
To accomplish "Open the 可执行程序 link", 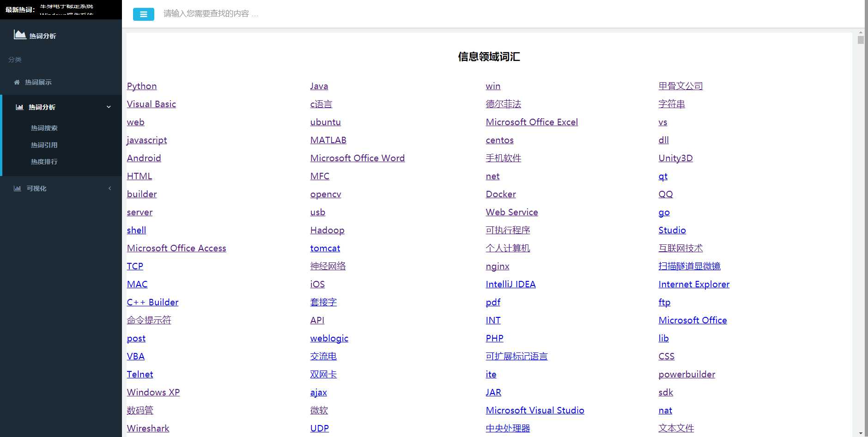I will pos(508,230).
